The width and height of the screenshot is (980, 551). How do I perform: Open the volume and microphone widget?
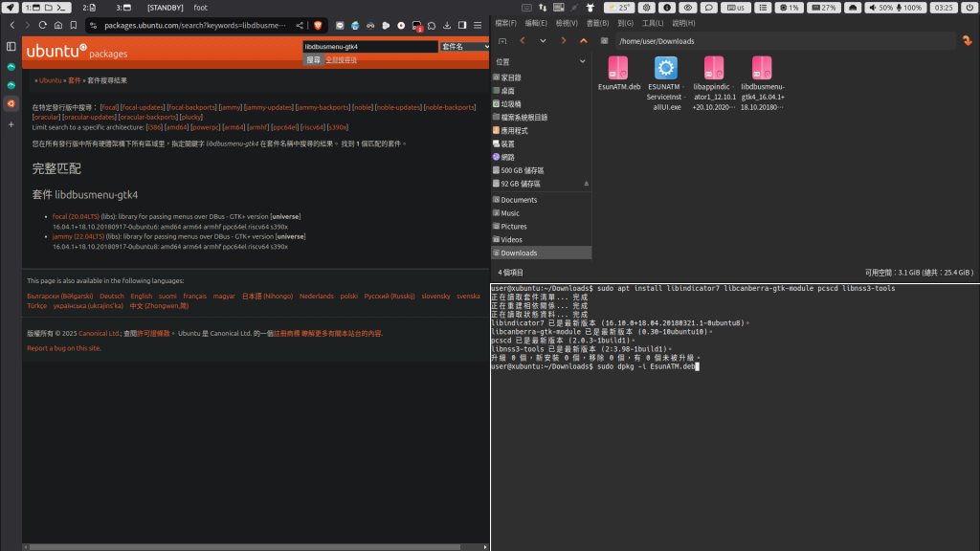(x=895, y=8)
